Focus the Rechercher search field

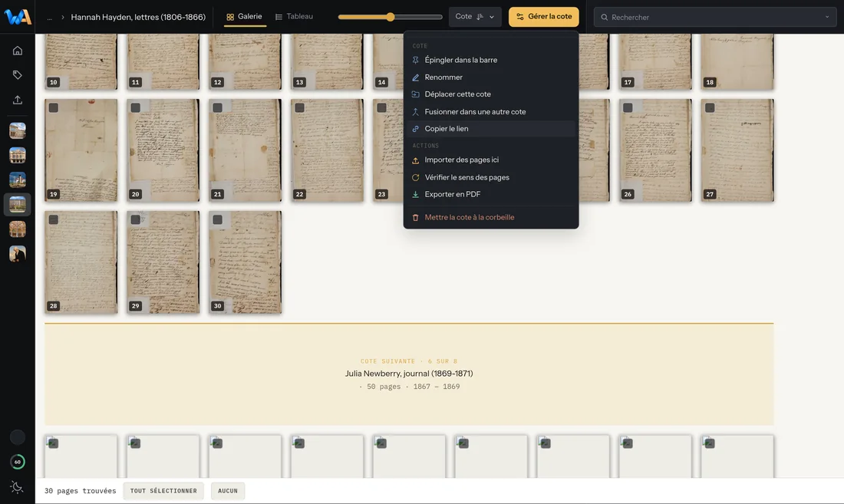[x=715, y=17]
